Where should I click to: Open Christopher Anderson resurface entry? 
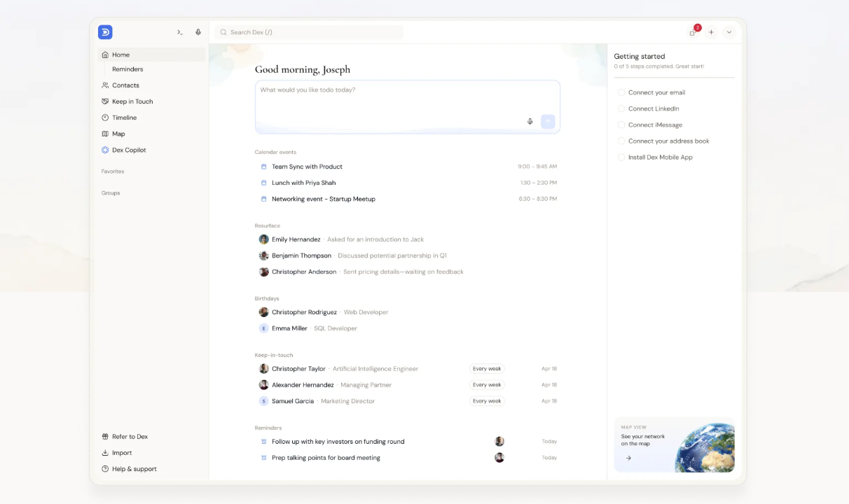click(408, 272)
